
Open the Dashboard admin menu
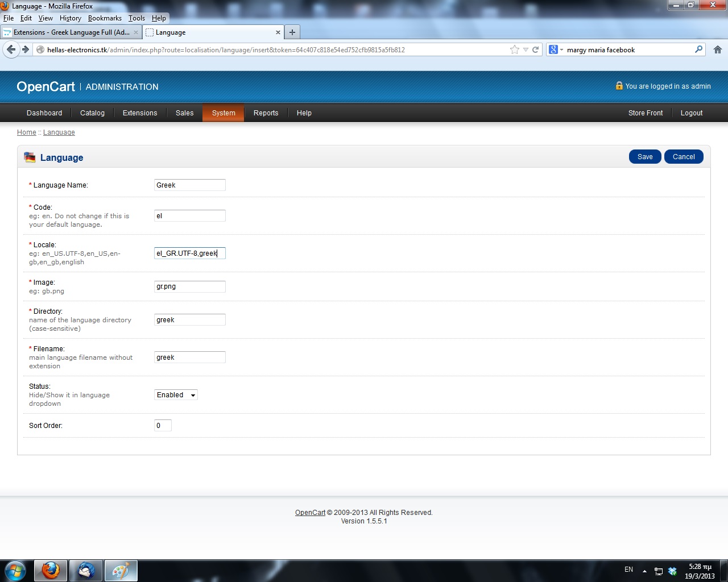[x=44, y=113]
